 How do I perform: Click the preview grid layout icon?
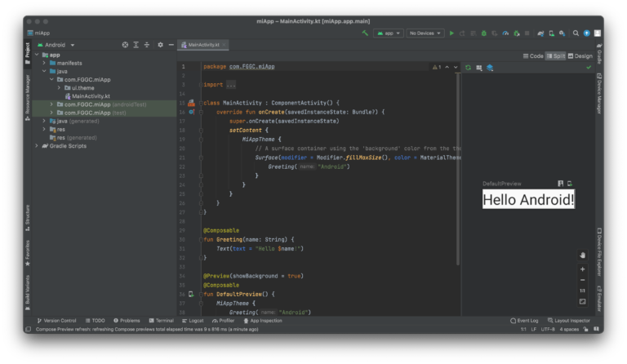coord(479,68)
